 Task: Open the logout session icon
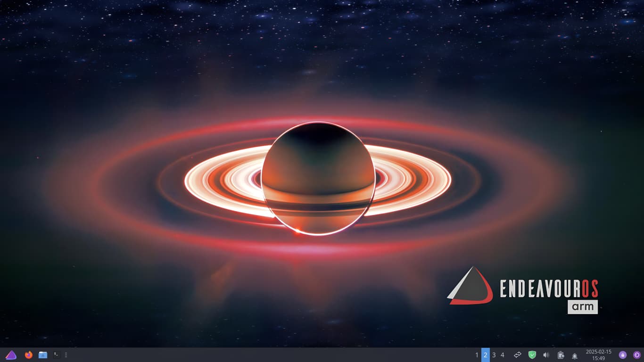[x=637, y=355]
